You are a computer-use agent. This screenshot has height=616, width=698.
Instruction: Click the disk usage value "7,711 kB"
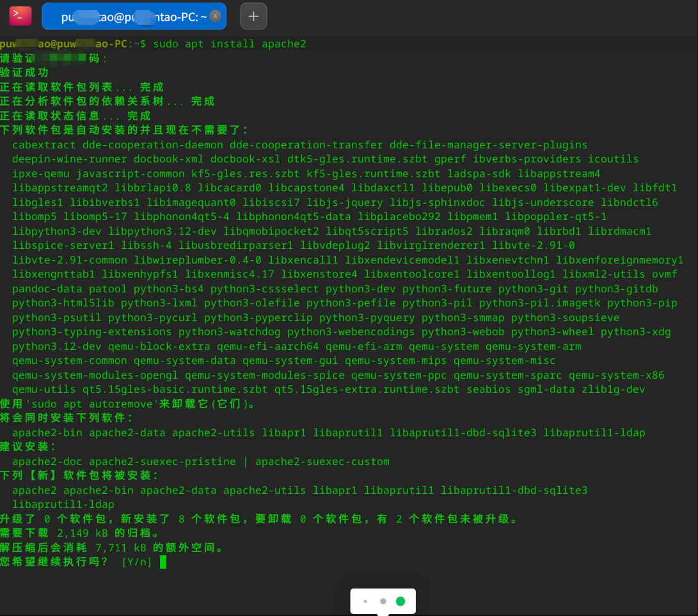121,548
